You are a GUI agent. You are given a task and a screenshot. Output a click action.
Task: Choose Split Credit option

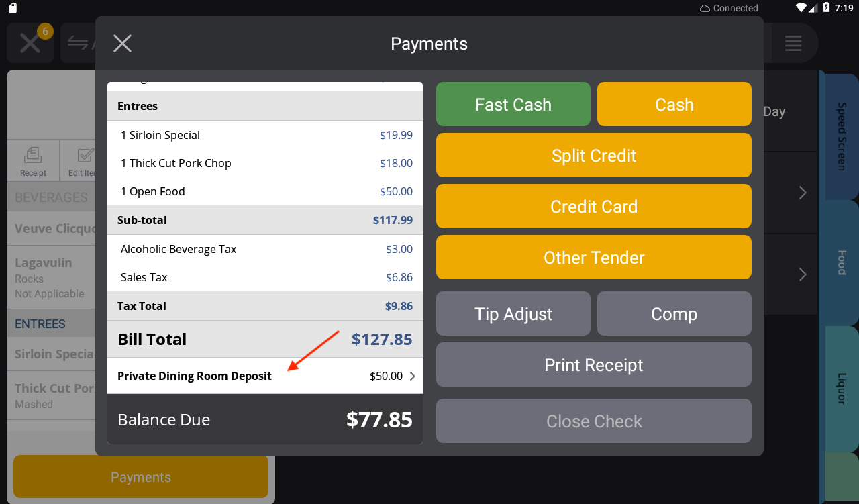point(594,155)
